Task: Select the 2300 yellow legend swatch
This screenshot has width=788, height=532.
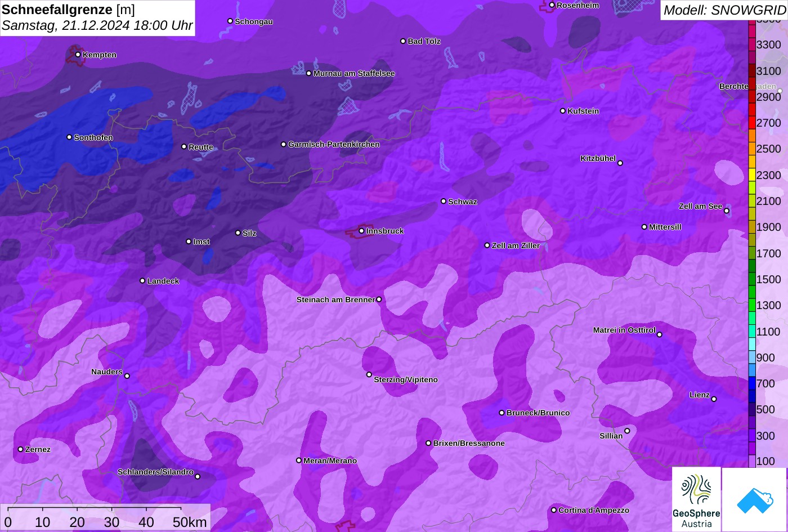Action: pos(752,175)
